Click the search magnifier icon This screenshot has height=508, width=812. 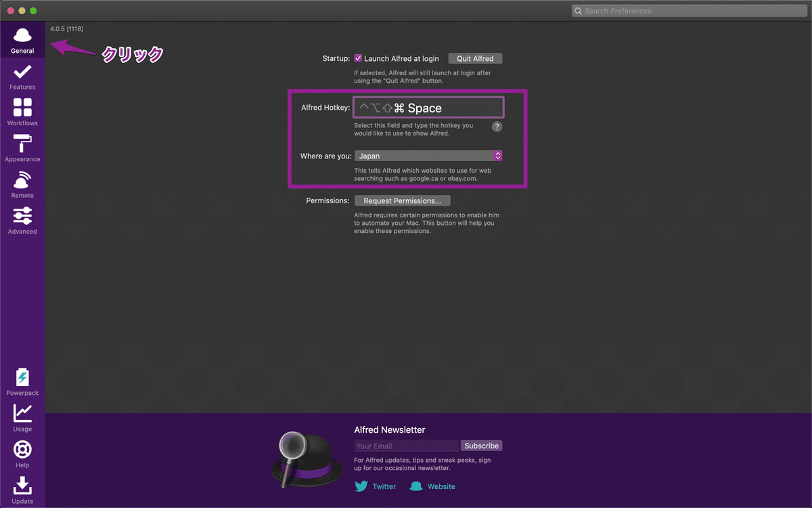pos(578,11)
